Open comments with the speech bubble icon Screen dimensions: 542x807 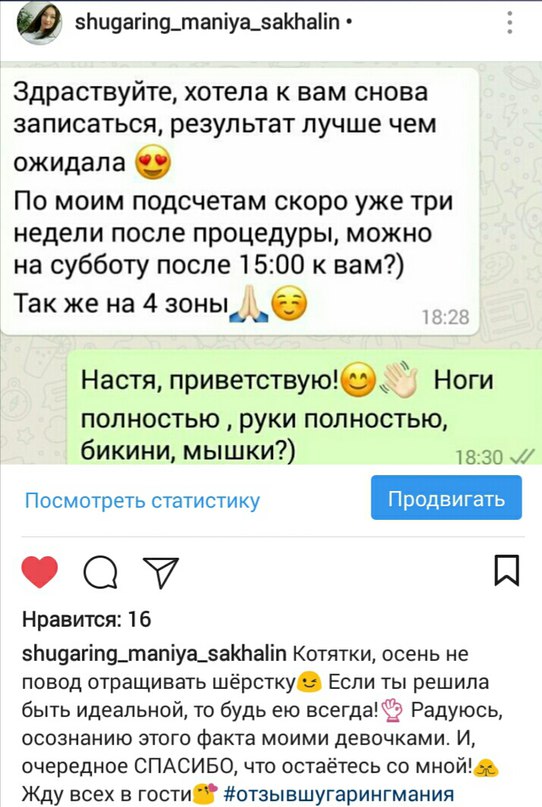pyautogui.click(x=100, y=572)
